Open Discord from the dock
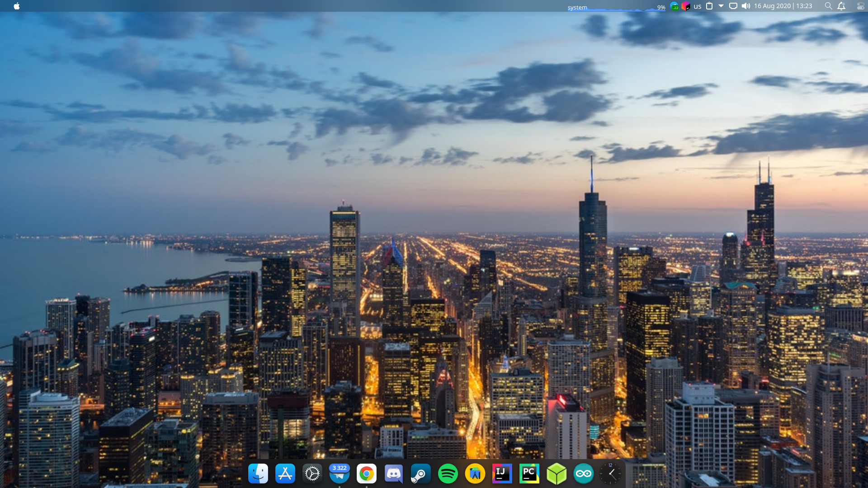This screenshot has height=488, width=868. tap(394, 474)
